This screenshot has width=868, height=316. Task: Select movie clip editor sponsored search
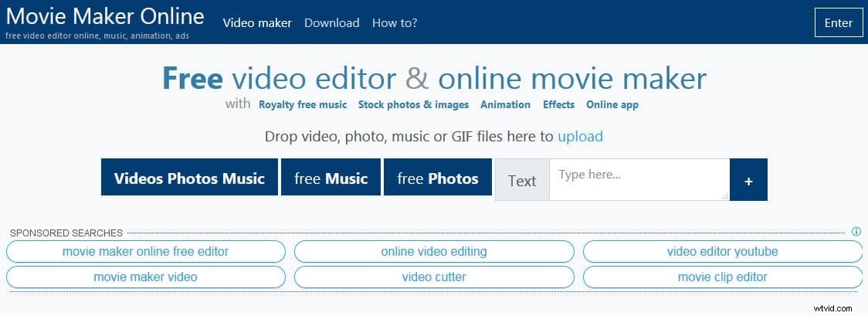722,277
